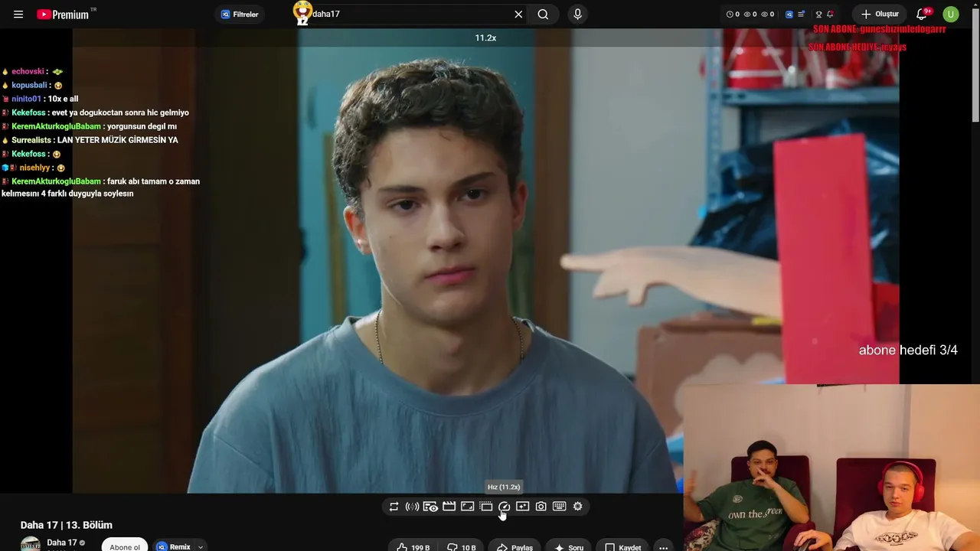
Task: Click chat username kopusbali
Action: point(29,85)
